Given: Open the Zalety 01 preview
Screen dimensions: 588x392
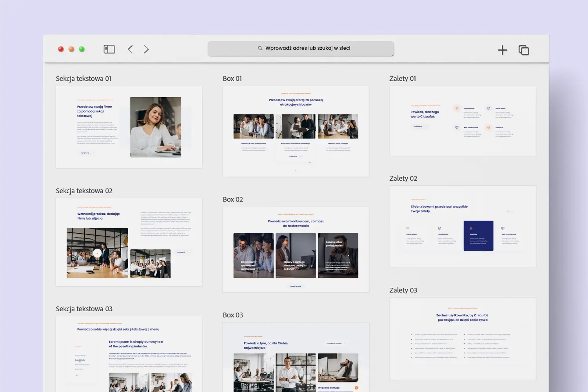Looking at the screenshot, I should tap(463, 121).
